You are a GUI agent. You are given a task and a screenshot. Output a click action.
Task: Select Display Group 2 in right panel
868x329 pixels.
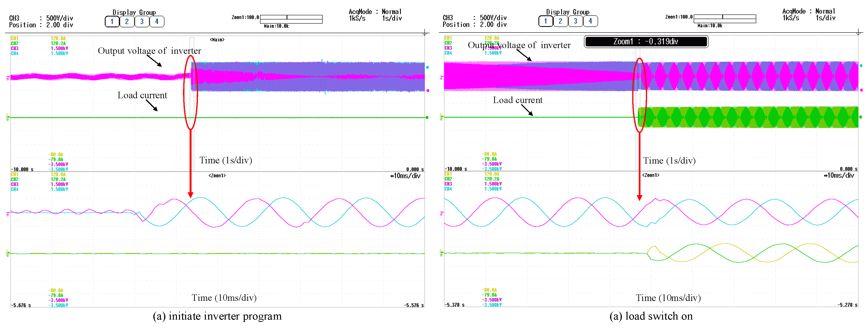coord(560,21)
